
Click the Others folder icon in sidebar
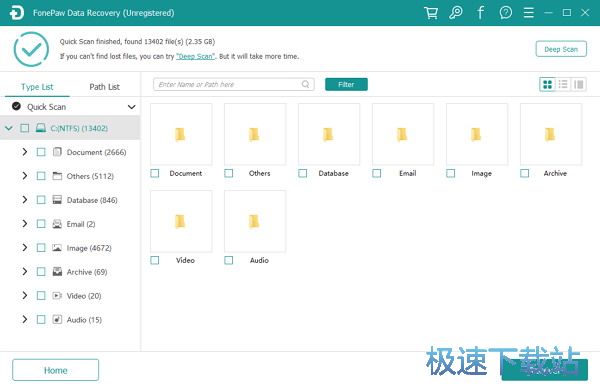pyautogui.click(x=57, y=176)
